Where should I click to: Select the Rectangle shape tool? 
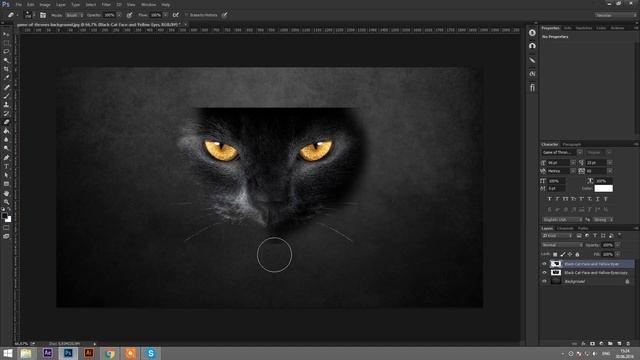(6, 184)
